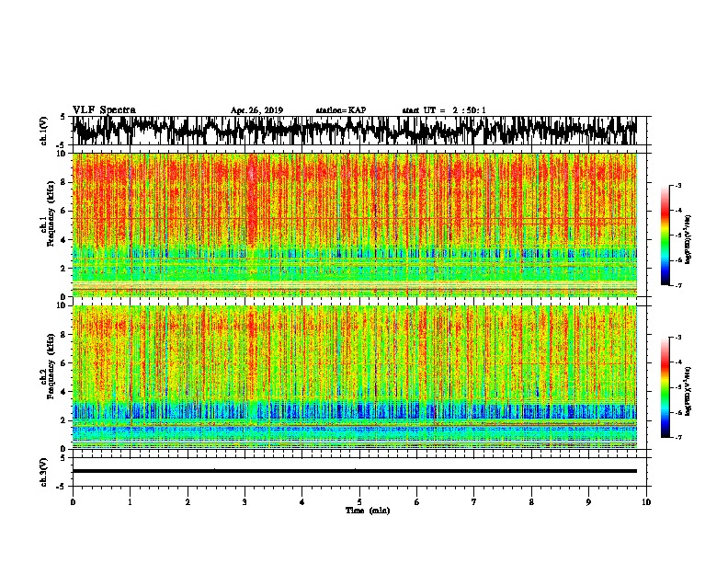The height and width of the screenshot is (563, 728).
Task: Click time axis tick label "4"
Action: [302, 502]
